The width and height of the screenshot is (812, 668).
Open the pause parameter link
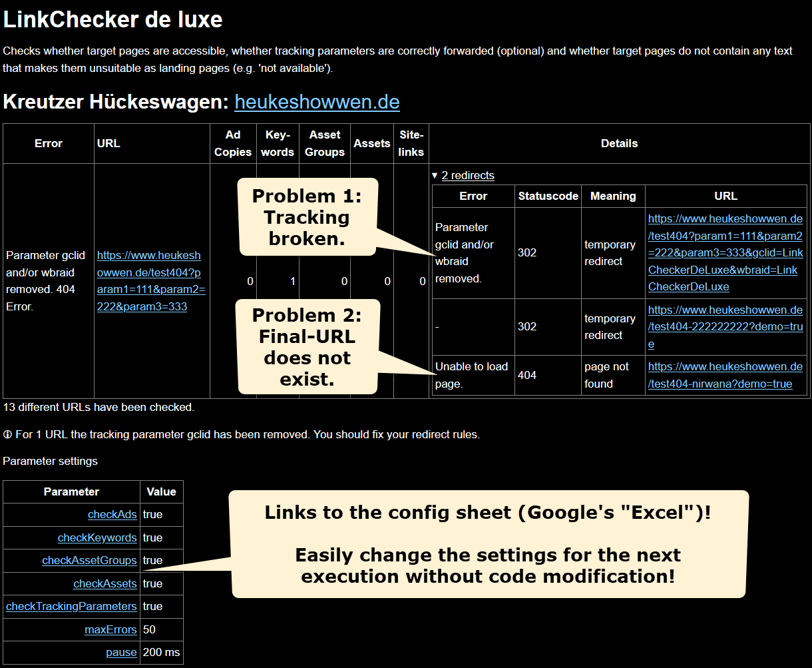121,652
